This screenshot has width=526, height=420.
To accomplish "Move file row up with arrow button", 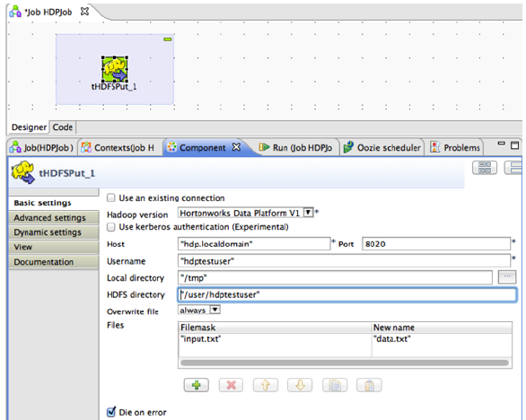I will click(x=266, y=385).
